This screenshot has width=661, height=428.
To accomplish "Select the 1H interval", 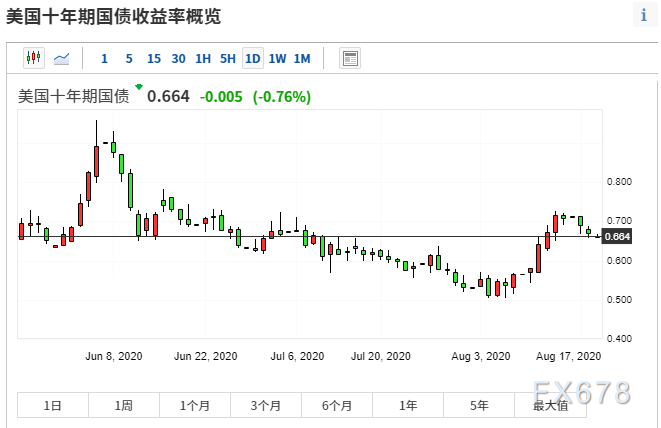I will [x=203, y=59].
